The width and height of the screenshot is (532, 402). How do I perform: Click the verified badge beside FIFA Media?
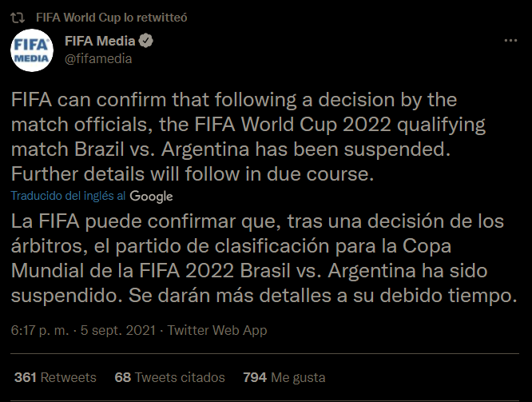pyautogui.click(x=146, y=41)
